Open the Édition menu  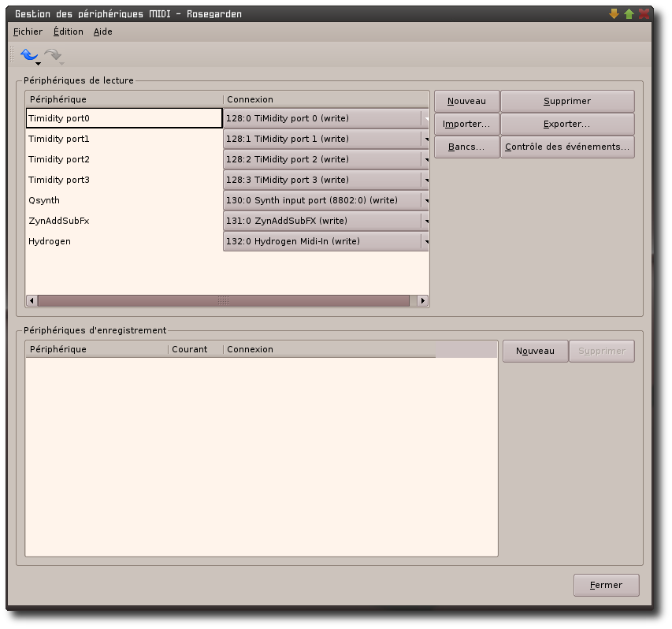click(68, 32)
